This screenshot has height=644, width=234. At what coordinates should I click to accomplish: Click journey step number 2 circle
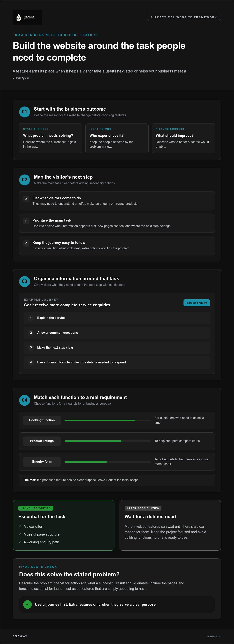point(31,333)
